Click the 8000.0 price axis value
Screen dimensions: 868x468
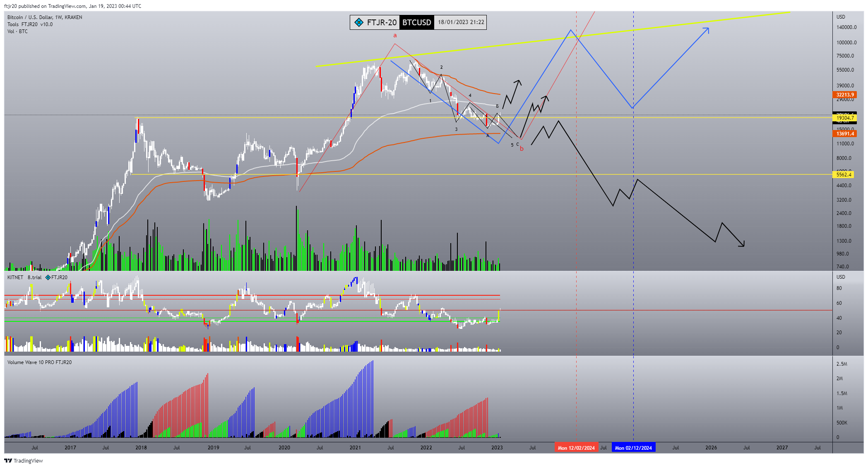tap(844, 158)
